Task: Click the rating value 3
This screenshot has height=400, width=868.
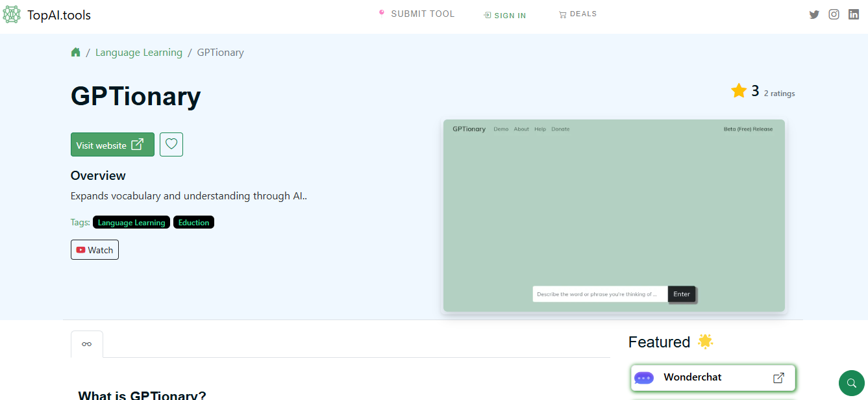Action: tap(755, 91)
